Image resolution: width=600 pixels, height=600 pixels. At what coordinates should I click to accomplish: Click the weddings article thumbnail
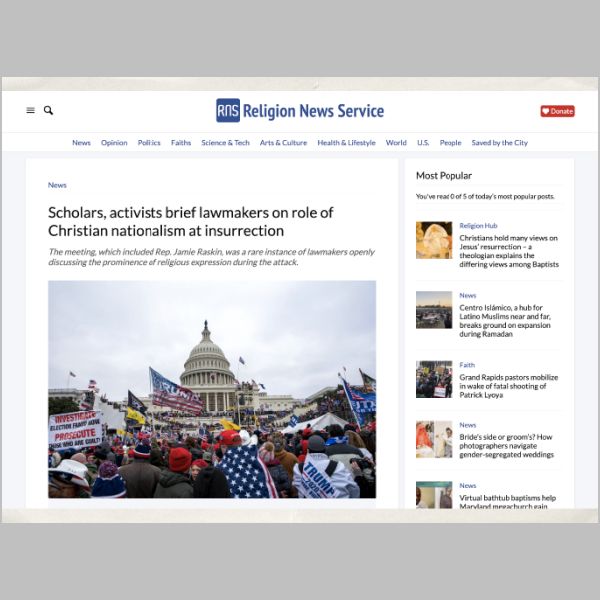(x=434, y=439)
